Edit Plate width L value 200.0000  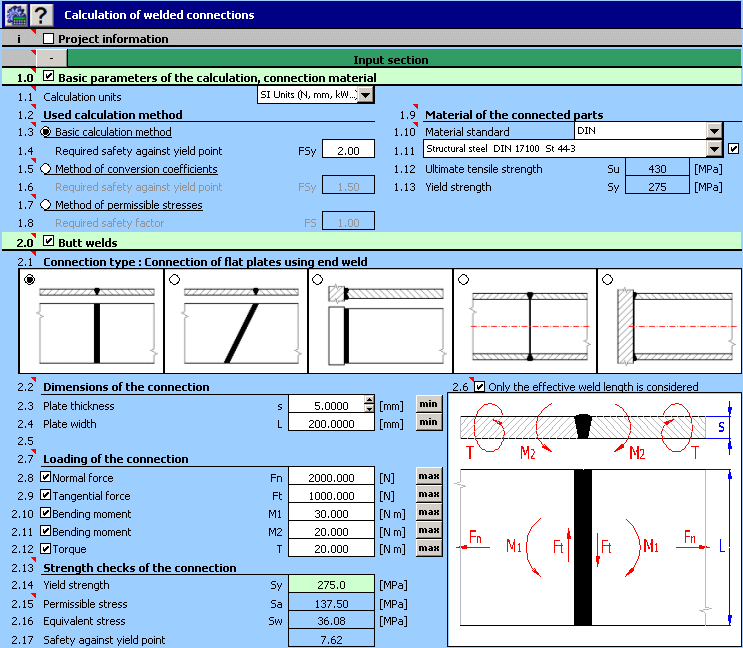click(x=331, y=423)
